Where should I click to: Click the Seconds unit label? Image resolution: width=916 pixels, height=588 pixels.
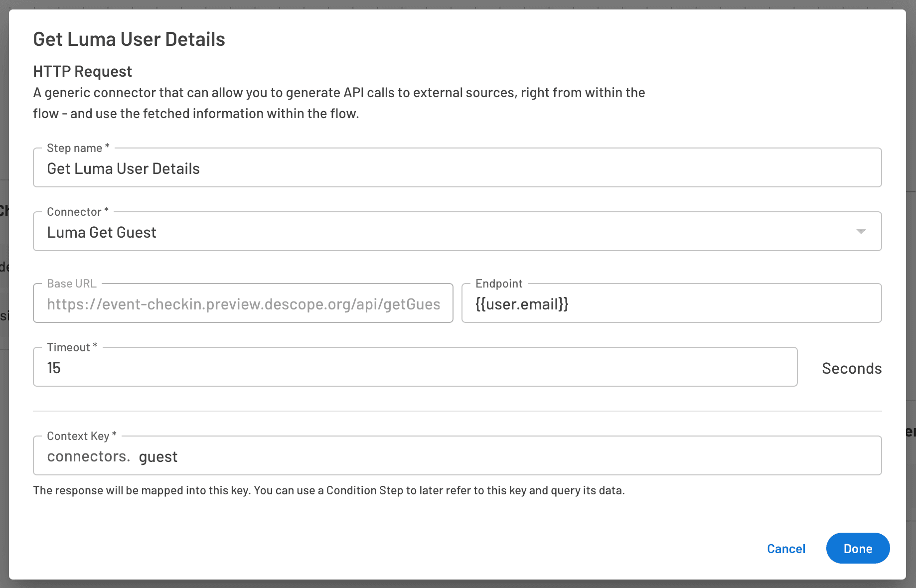[851, 368]
